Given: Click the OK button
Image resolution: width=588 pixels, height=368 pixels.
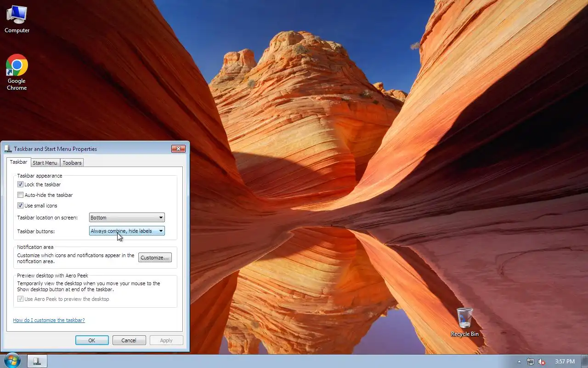Looking at the screenshot, I should click(x=92, y=340).
